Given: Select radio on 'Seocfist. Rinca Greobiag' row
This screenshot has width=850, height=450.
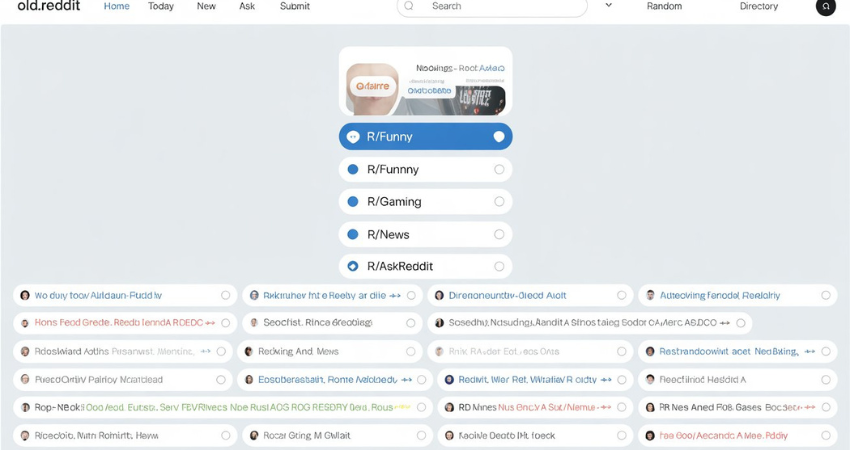Looking at the screenshot, I should click(411, 323).
